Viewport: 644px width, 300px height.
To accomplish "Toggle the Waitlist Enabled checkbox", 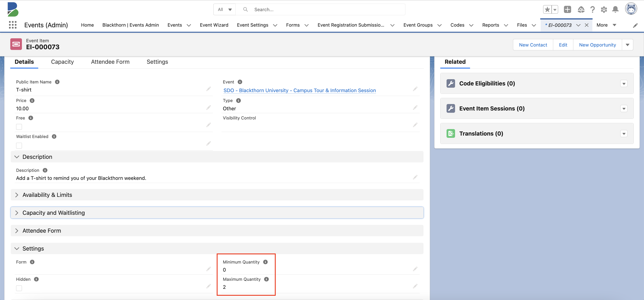I will [19, 146].
